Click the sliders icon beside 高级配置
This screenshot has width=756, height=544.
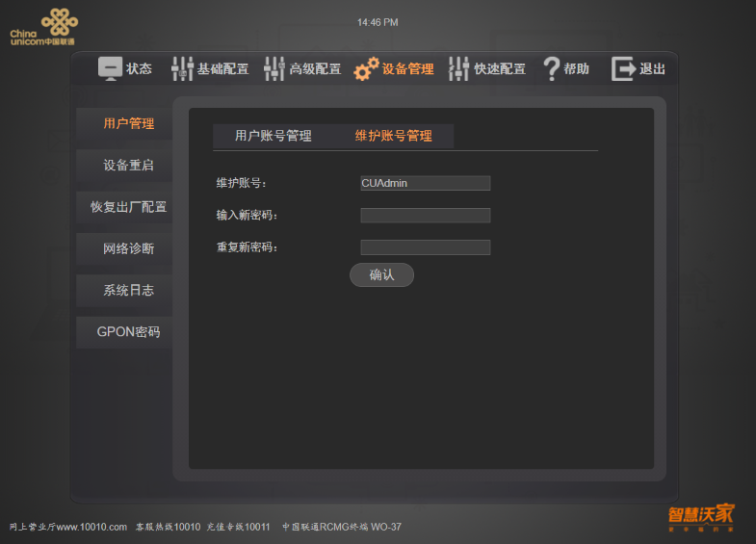point(274,68)
